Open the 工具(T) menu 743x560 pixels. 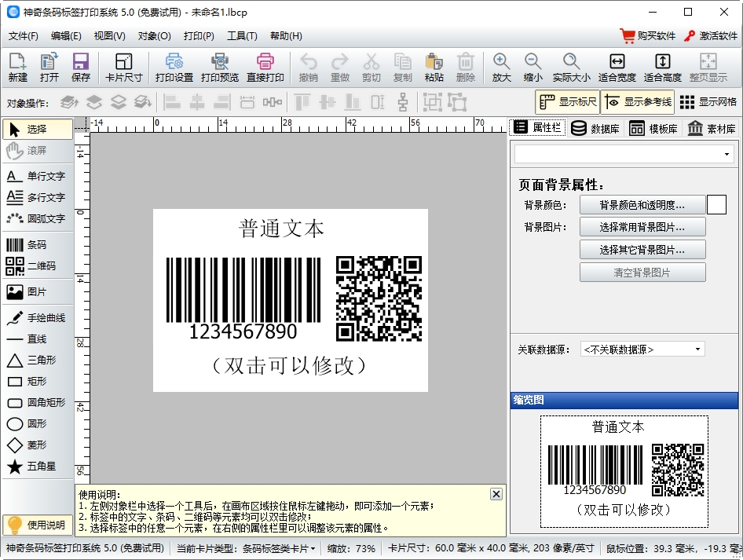tap(242, 36)
